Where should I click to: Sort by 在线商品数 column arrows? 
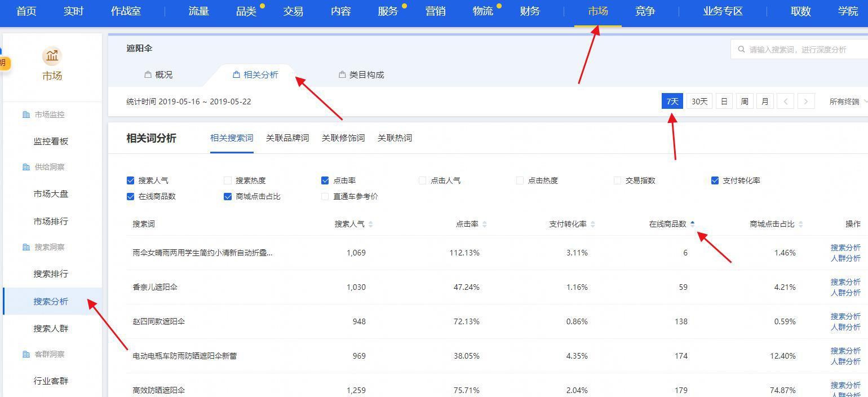click(693, 224)
